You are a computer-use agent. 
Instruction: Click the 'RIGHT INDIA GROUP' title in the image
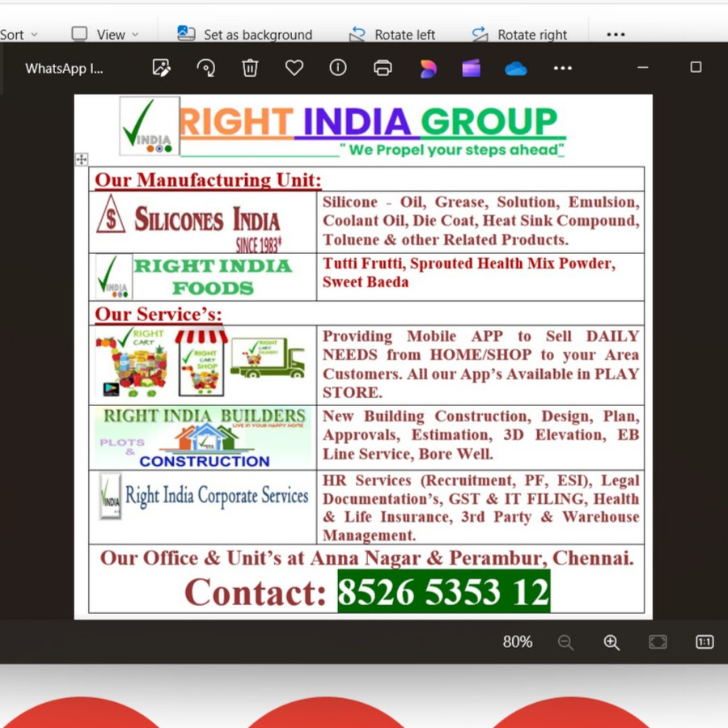[368, 122]
